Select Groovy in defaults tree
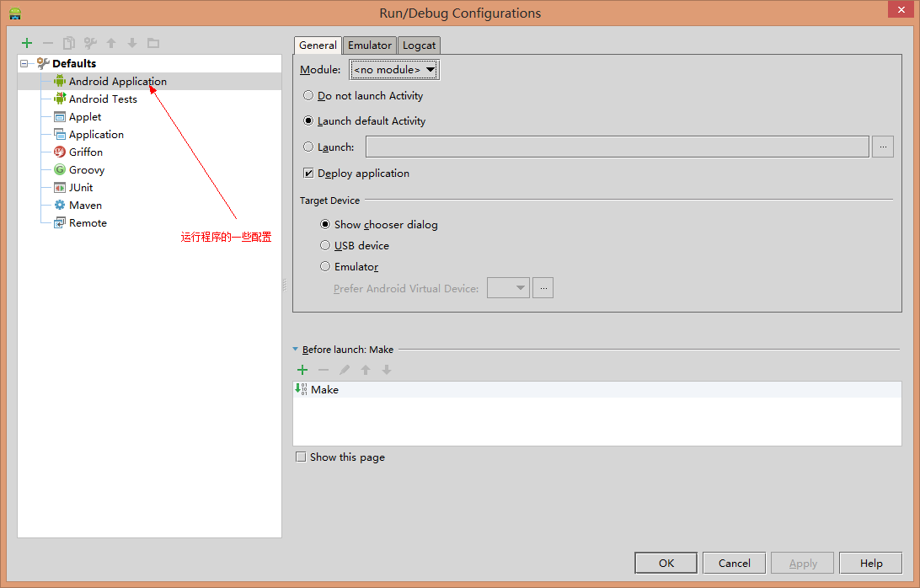920x588 pixels. (87, 169)
